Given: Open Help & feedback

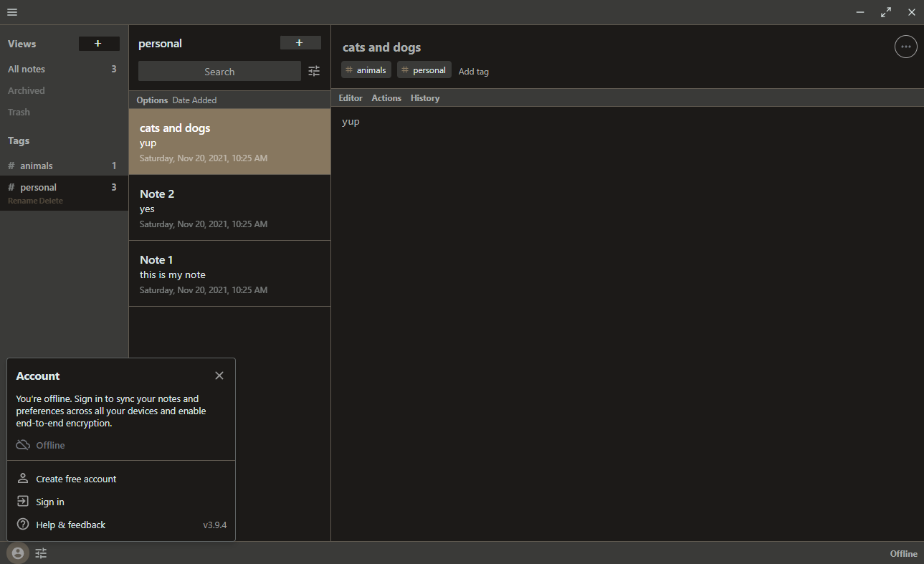Looking at the screenshot, I should (70, 525).
